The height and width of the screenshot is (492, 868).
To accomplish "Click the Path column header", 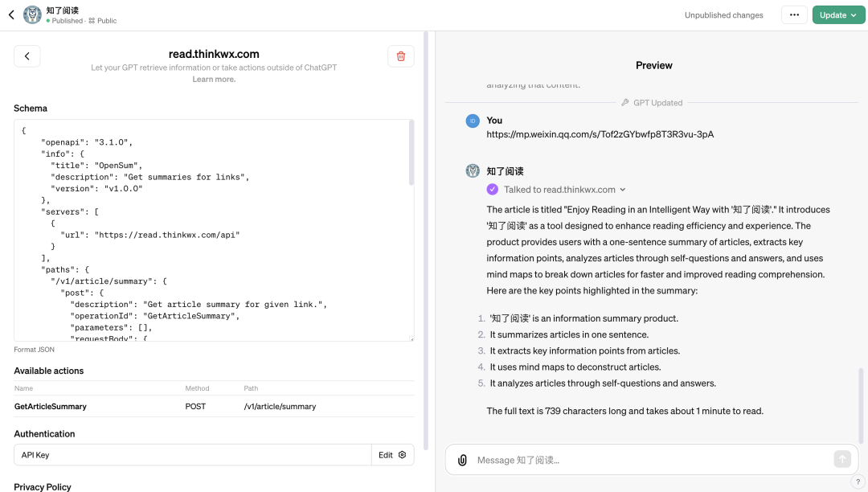I will pyautogui.click(x=251, y=388).
